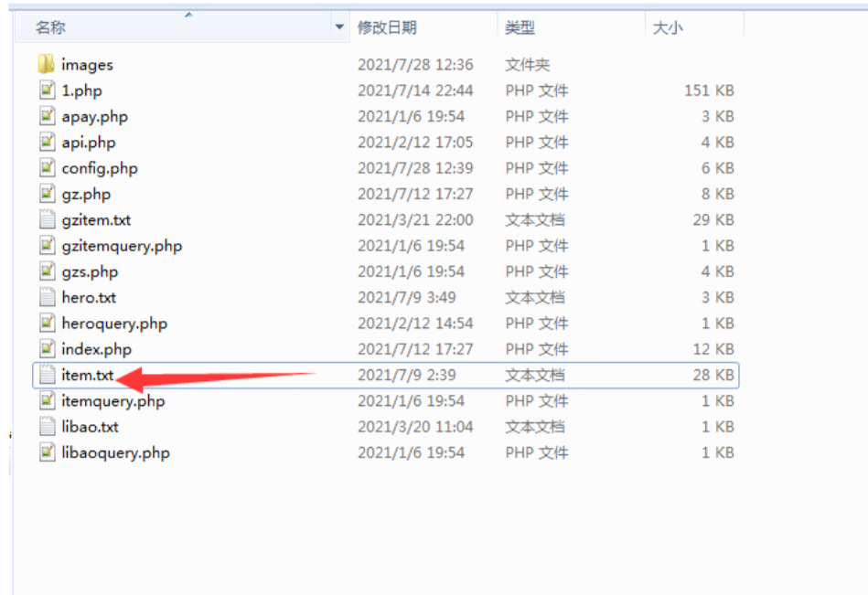Select the gzitem.txt file name
Screen dimensions: 868x595
[96, 220]
